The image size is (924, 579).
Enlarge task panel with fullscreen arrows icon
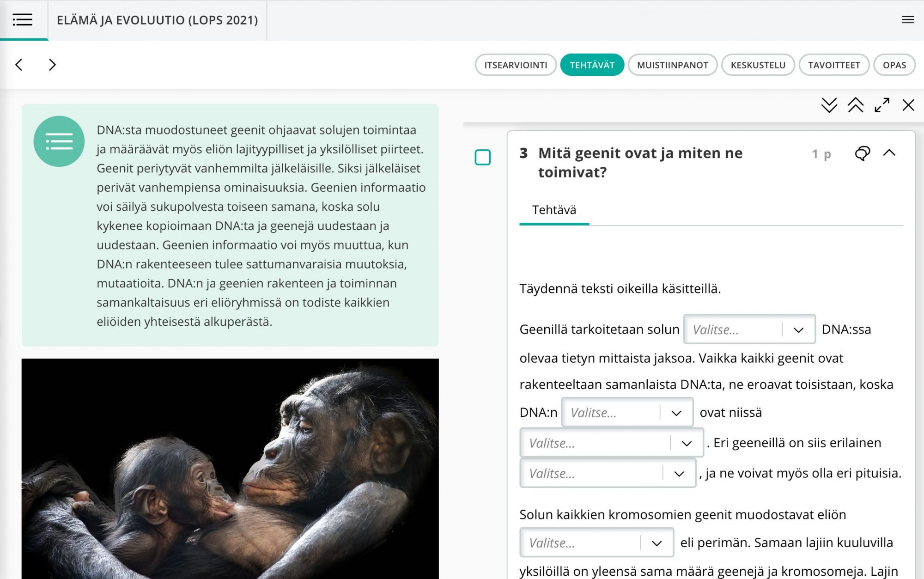coord(881,105)
